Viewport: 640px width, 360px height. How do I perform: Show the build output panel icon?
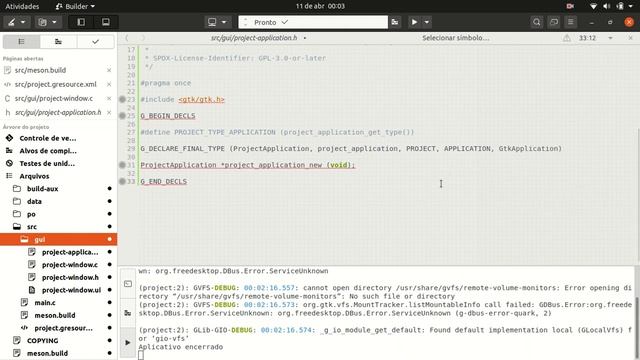128,313
